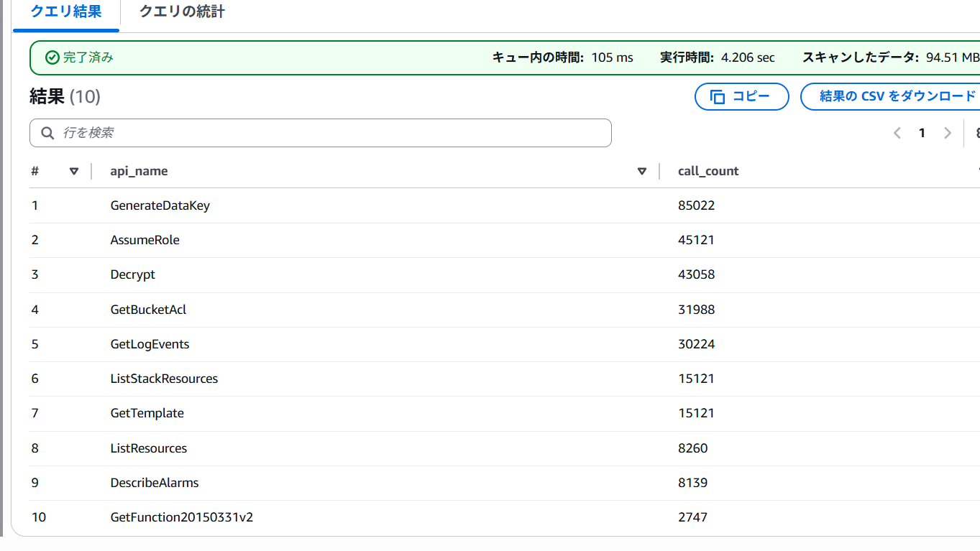This screenshot has width=980, height=551.
Task: Select the GenerateDataKey cell
Action: point(160,205)
